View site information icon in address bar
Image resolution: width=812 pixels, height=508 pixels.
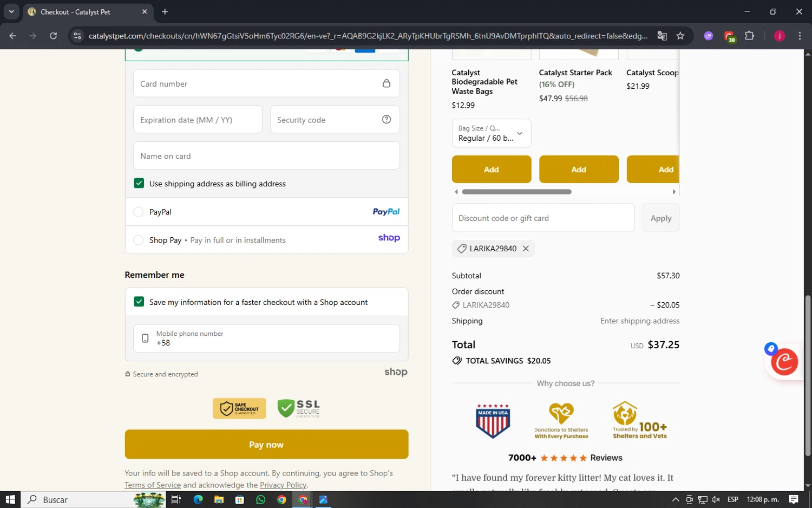pos(77,36)
